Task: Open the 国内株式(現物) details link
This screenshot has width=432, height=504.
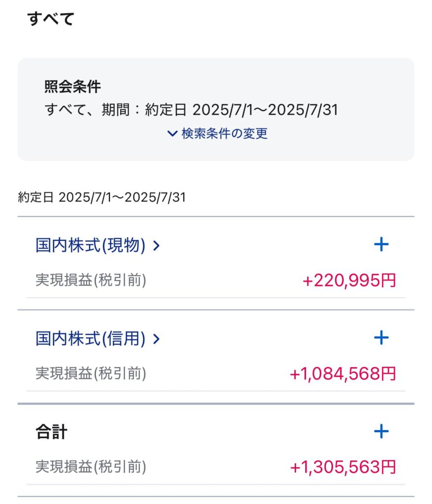Action: click(x=91, y=245)
